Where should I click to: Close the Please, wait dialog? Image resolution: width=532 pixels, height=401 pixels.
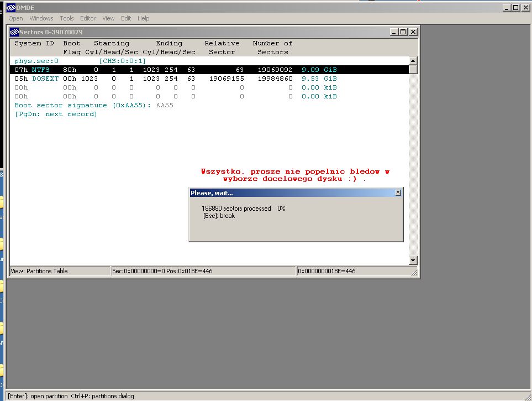click(398, 192)
